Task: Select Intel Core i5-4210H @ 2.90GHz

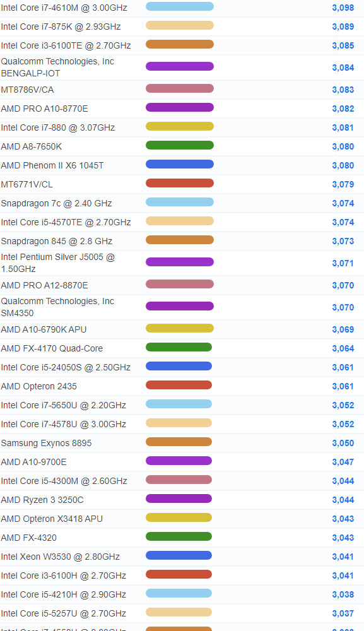Action: click(64, 594)
